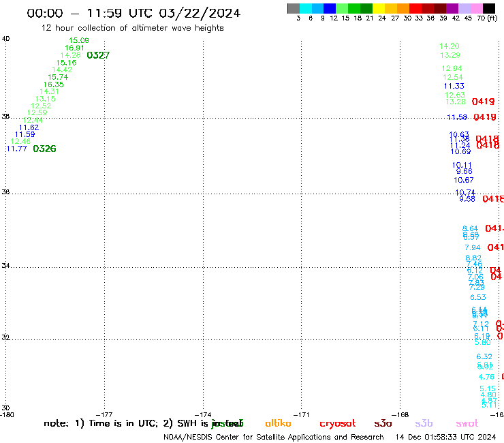Select the reading '10.11'

click(x=462, y=166)
